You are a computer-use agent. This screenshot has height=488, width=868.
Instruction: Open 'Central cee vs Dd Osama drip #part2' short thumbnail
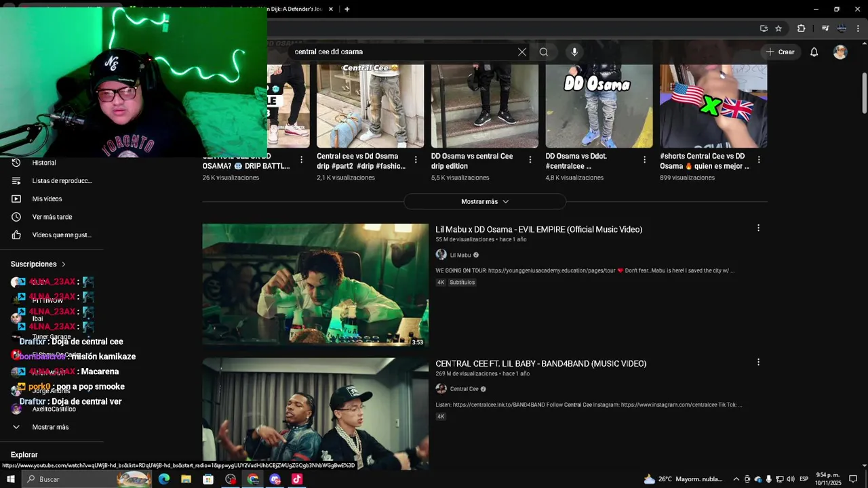pos(370,106)
